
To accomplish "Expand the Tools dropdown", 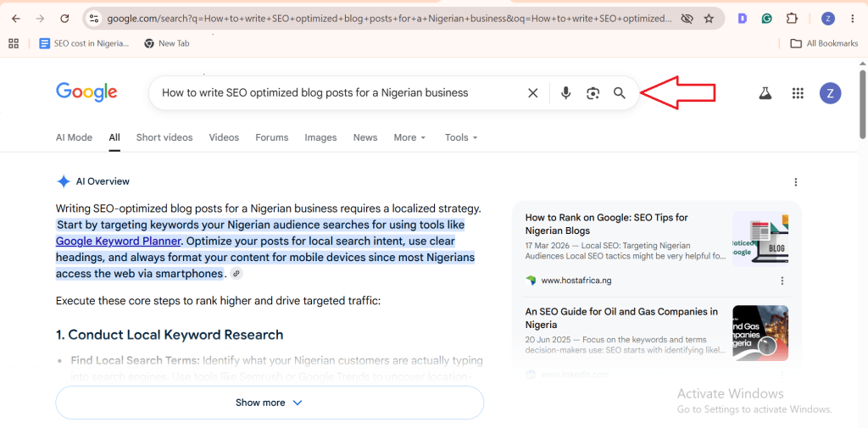I will (461, 137).
